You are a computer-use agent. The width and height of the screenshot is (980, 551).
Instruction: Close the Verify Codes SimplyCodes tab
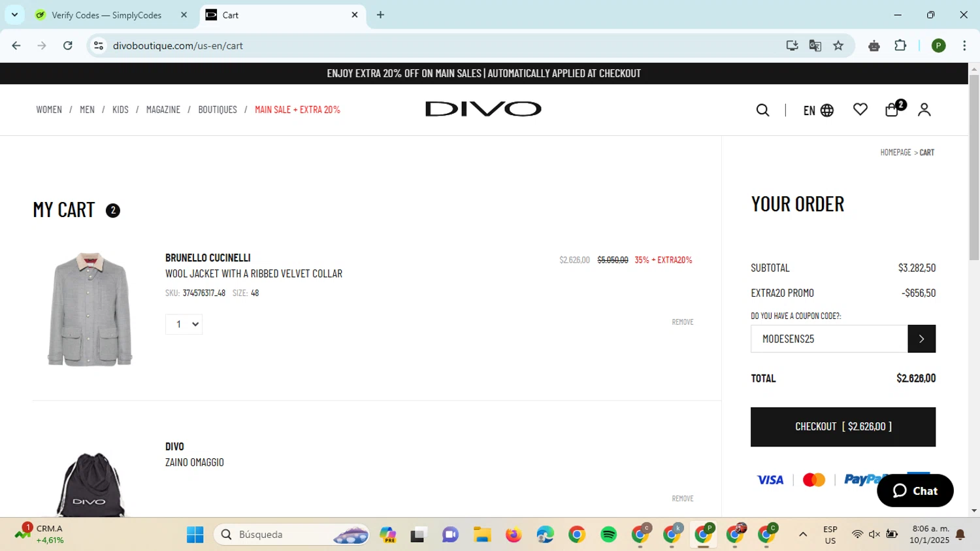(184, 14)
